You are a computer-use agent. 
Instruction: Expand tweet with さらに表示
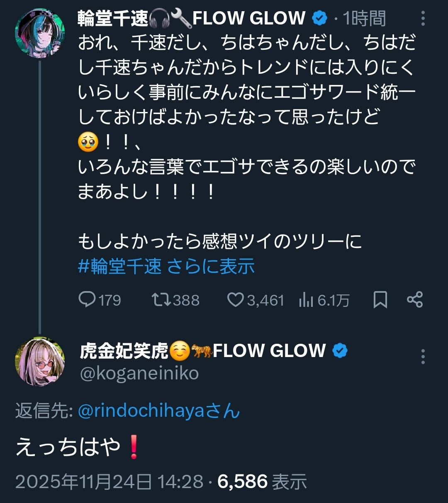[x=211, y=266]
